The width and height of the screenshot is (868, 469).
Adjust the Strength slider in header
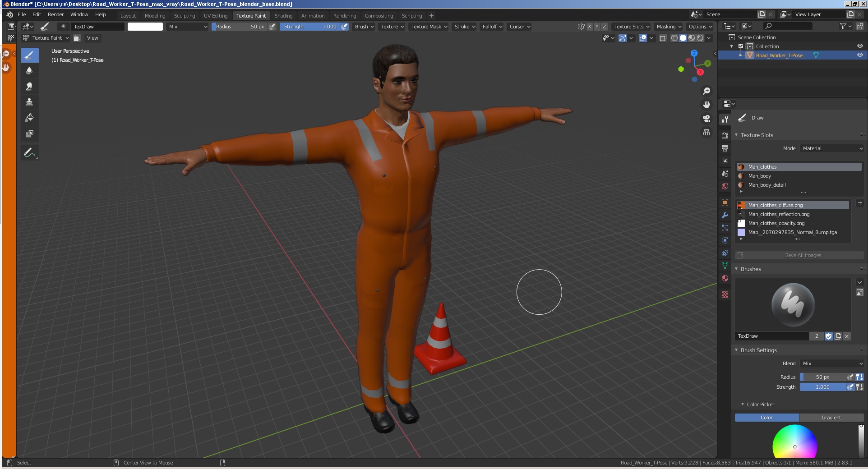point(310,27)
